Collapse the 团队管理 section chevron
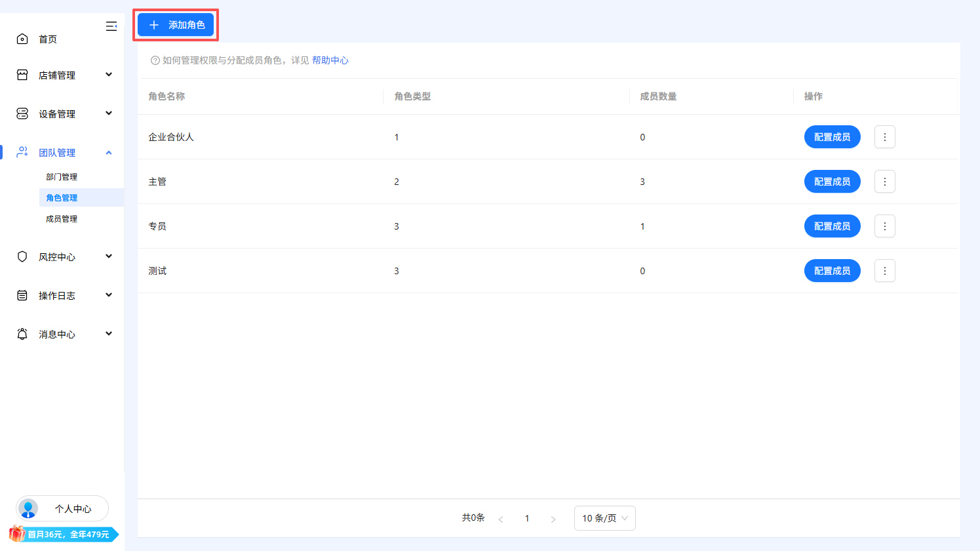This screenshot has width=980, height=551. [x=109, y=152]
